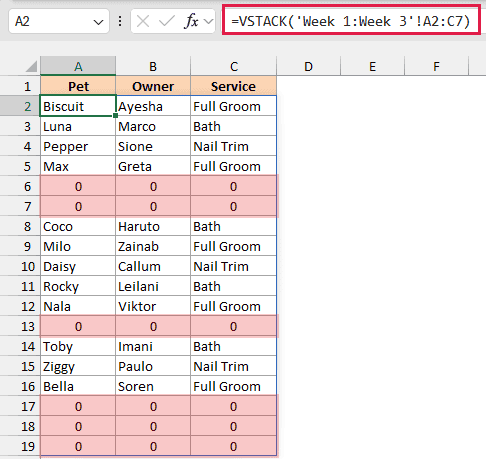Select the cell containing Marco

(153, 126)
